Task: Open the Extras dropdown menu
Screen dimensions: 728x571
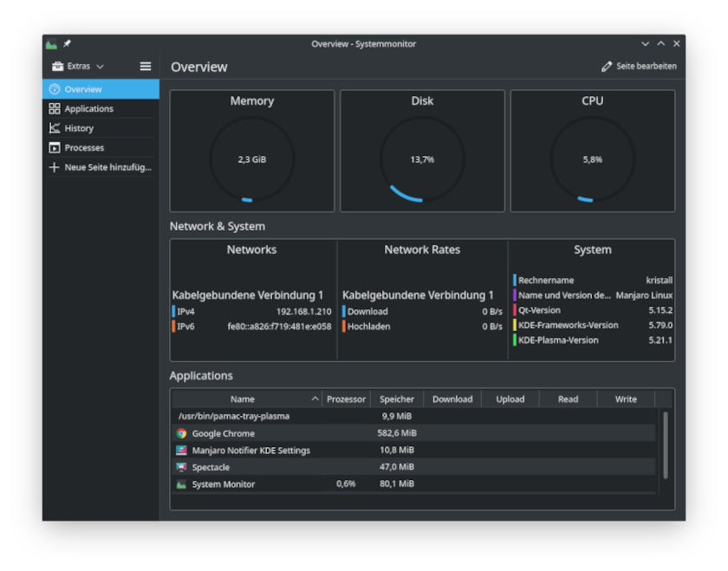Action: [x=78, y=67]
